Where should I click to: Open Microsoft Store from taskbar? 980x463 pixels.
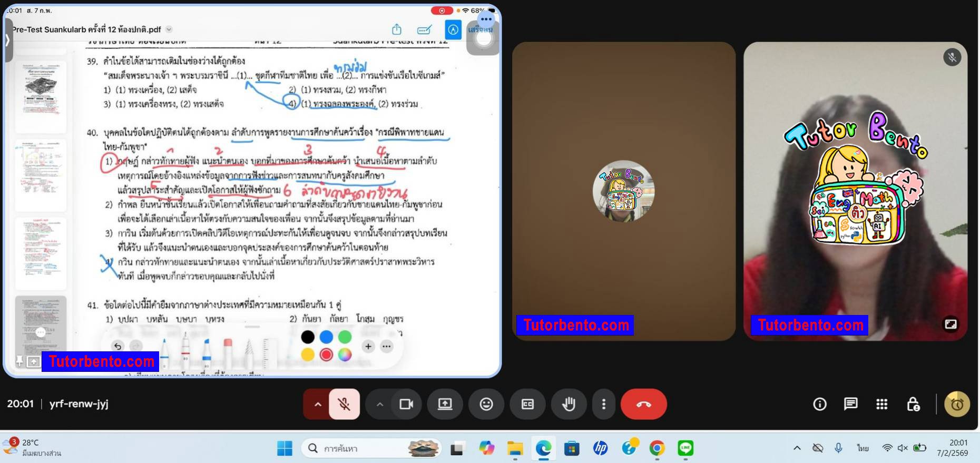[x=572, y=448]
